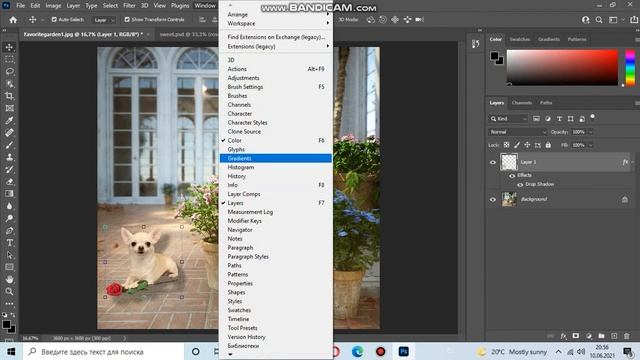Click the add layer mask icon
The height and width of the screenshot is (360, 640).
tap(576, 336)
